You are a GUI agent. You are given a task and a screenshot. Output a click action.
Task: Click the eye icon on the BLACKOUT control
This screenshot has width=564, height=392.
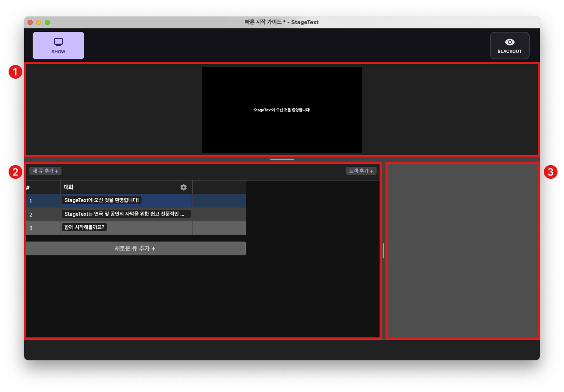pyautogui.click(x=510, y=41)
